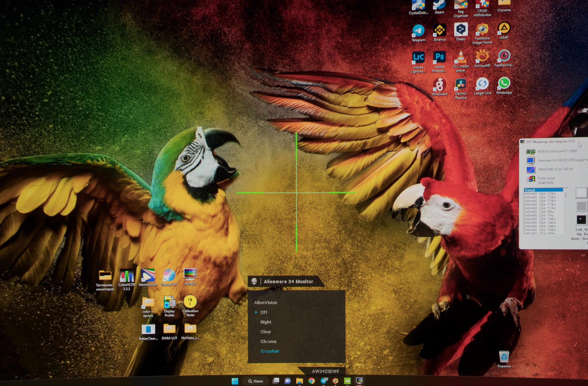The image size is (588, 386).
Task: Enable Chroma mode in the AlienVision menu
Action: click(x=268, y=342)
